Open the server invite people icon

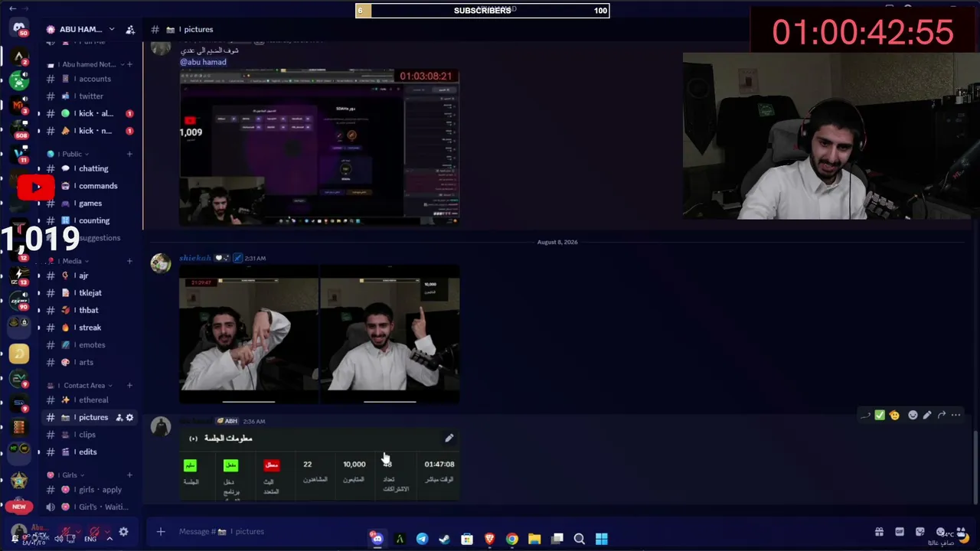[130, 29]
